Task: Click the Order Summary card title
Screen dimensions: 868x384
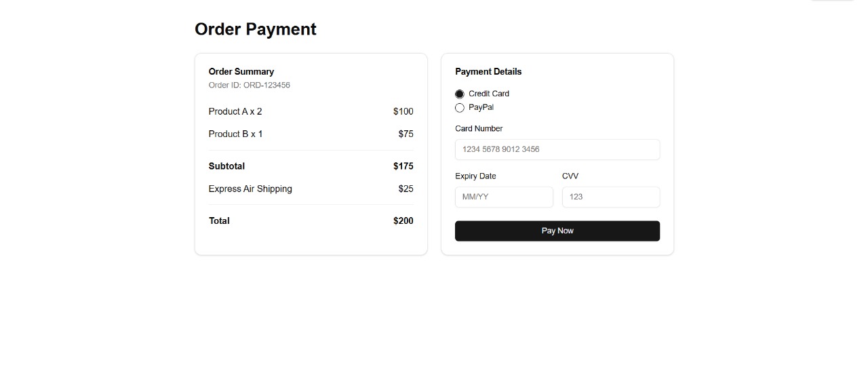Action: [x=241, y=71]
